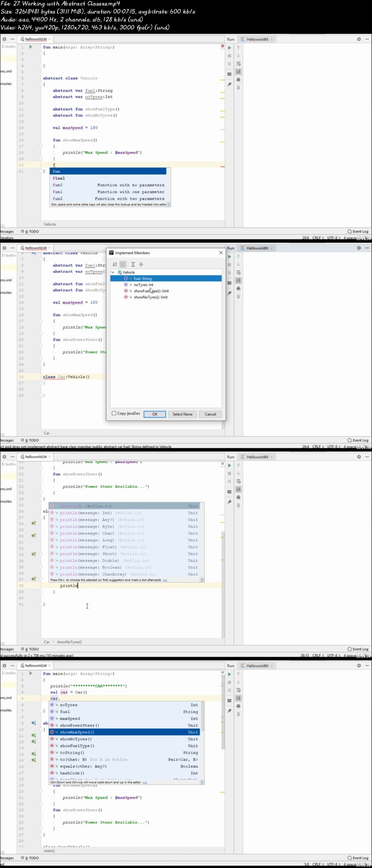Click Cancel in Implement Members dialog
Image resolution: width=372 pixels, height=868 pixels.
click(x=210, y=414)
